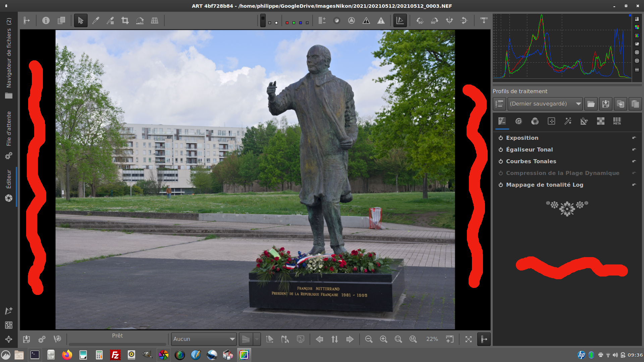644x362 pixels.
Task: Save the current image icon
Action: click(26, 339)
